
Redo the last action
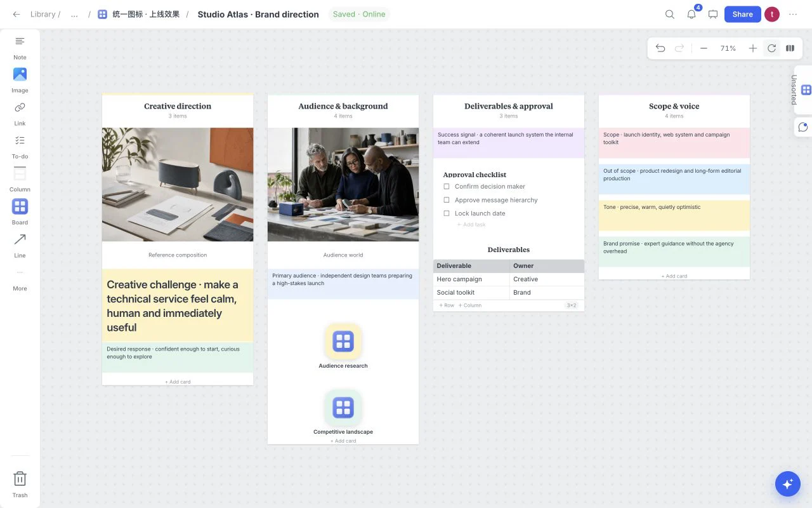coord(679,48)
